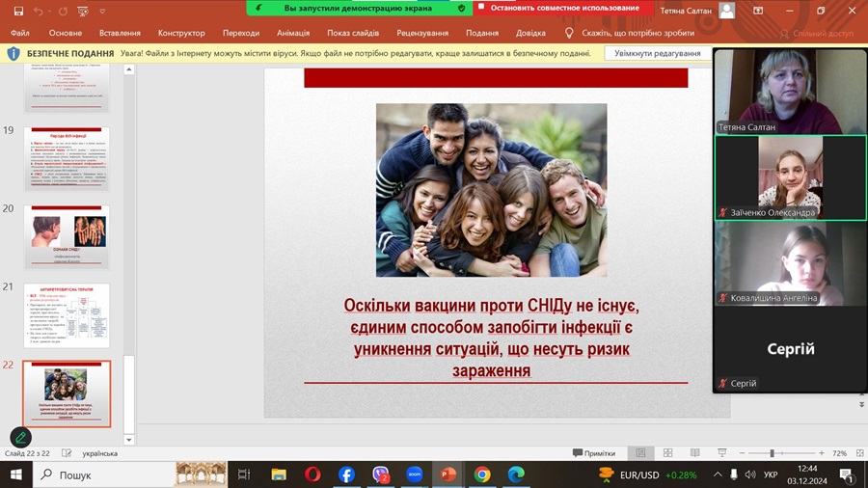This screenshot has width=868, height=488.
Task: Start the Slide Show from status bar icon
Action: 721,453
